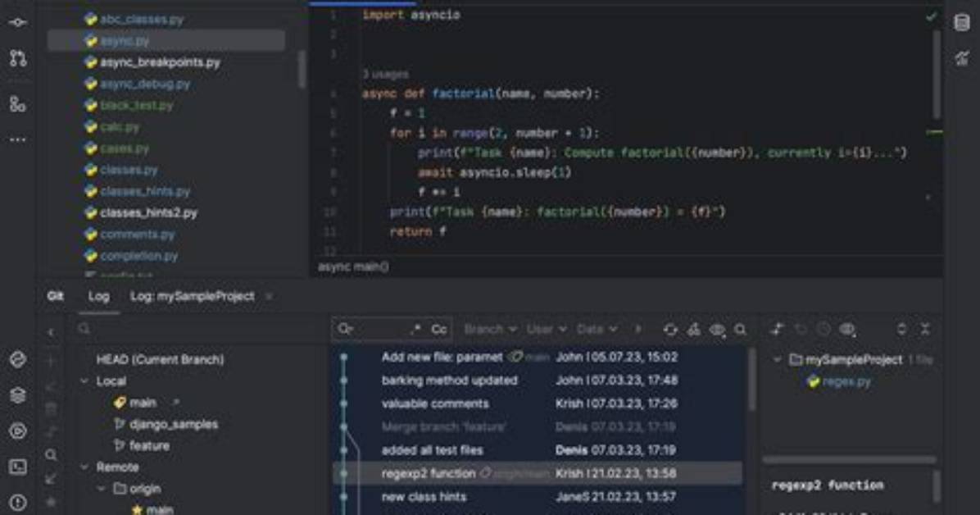Switch to the Log tab
Image resolution: width=980 pixels, height=515 pixels.
(x=99, y=297)
